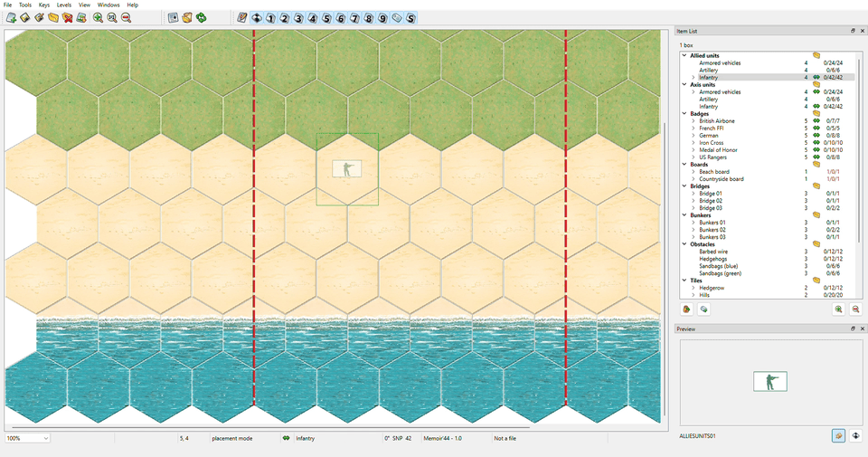This screenshot has height=457, width=868.
Task: Click the new map icon with green plus
Action: 11,18
